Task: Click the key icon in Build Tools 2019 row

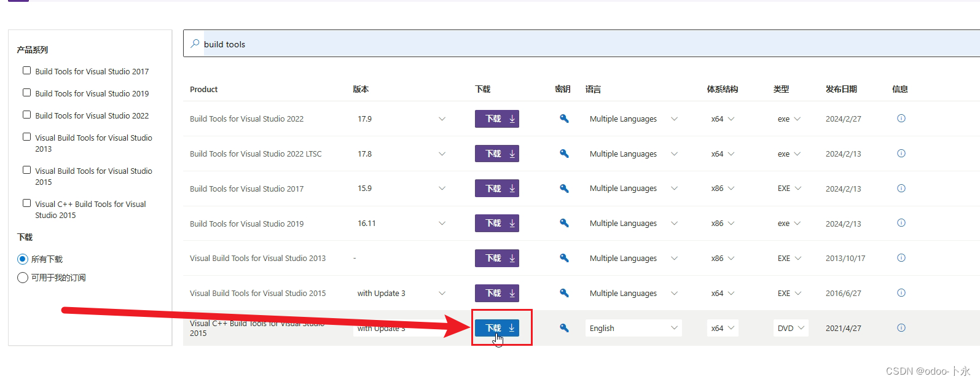Action: [x=564, y=223]
